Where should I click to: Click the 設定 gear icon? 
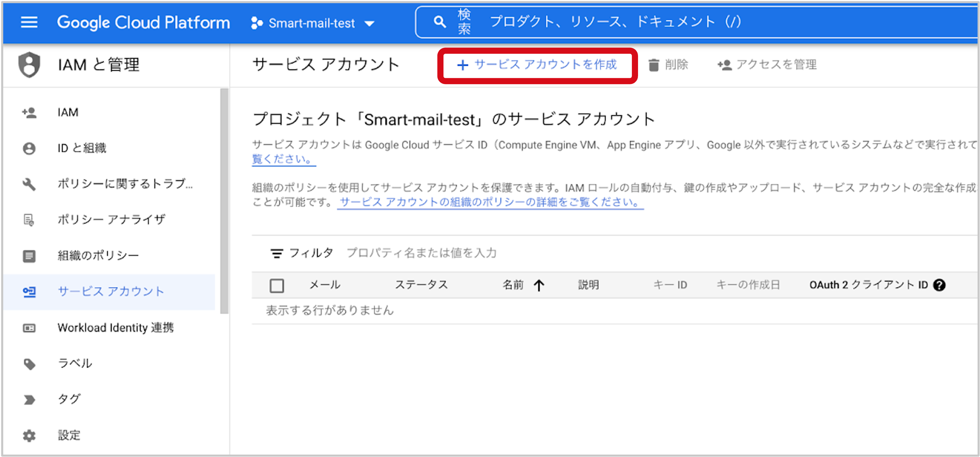click(29, 436)
